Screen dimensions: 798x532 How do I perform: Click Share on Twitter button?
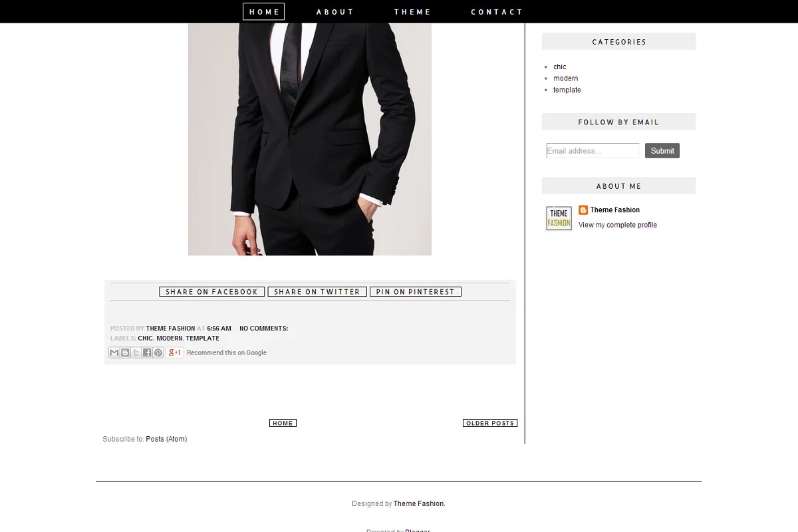[317, 292]
